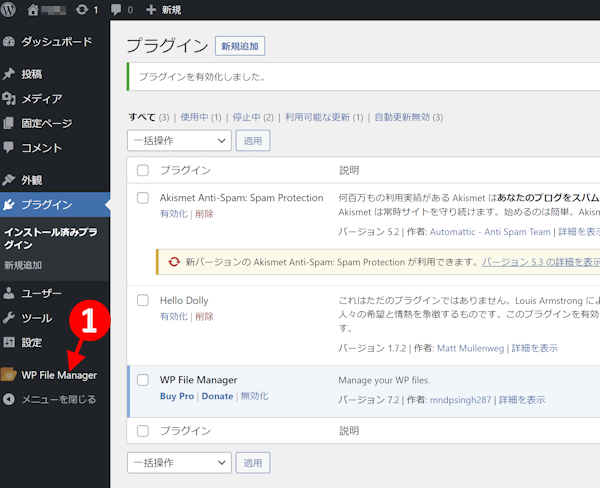Open バージョン 5.3 の詳細を表示 link
Viewport: 600px width, 488px height.
(541, 262)
